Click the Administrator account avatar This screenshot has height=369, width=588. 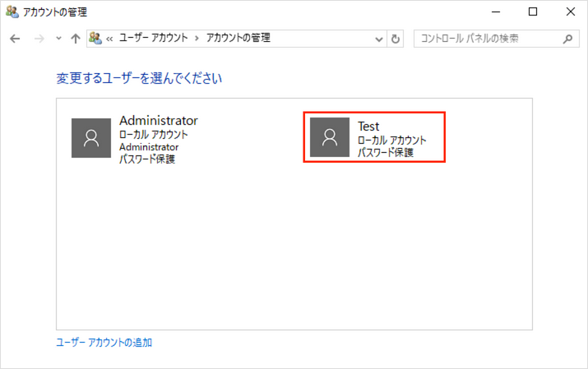[91, 137]
